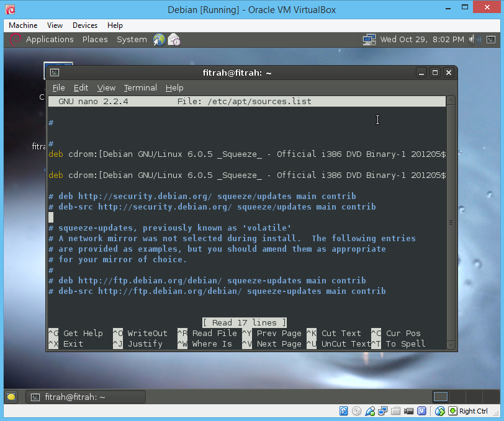504x421 pixels.
Task: Click the 'deb http://ftp.debian.org/debian/' line
Action: click(207, 281)
